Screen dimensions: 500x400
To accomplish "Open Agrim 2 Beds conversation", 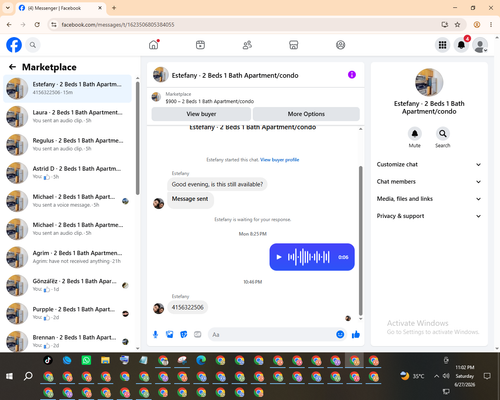I will coord(67,257).
